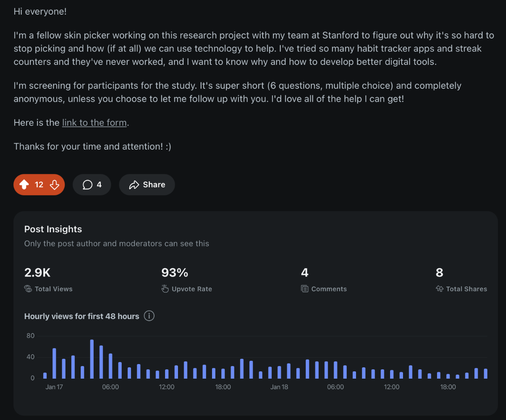Select the last bar in the chart
The height and width of the screenshot is (420, 506).
[485, 373]
